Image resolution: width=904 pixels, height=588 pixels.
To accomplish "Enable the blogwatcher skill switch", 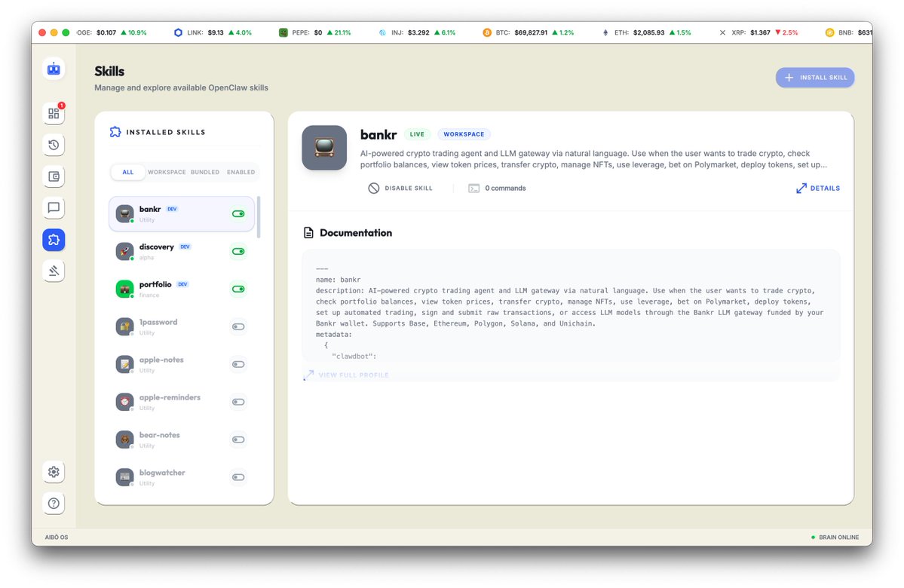I will coord(238,477).
